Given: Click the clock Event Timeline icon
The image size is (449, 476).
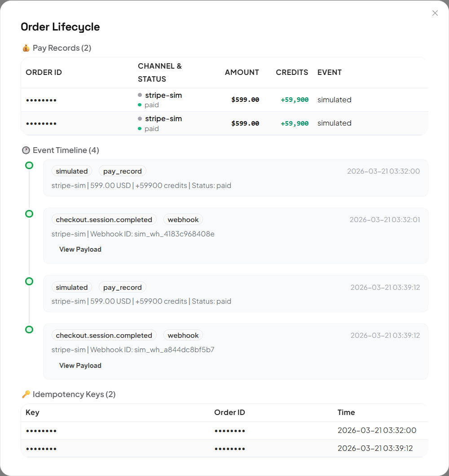Looking at the screenshot, I should 26,150.
